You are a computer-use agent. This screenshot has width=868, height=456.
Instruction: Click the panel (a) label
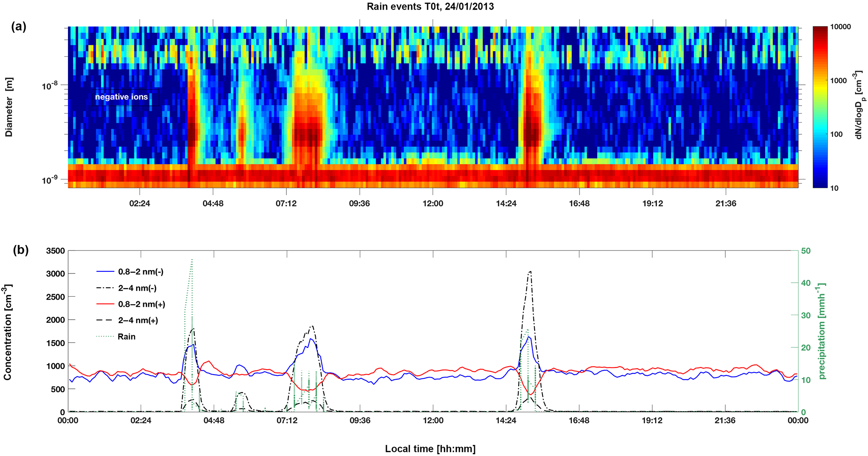pos(19,26)
